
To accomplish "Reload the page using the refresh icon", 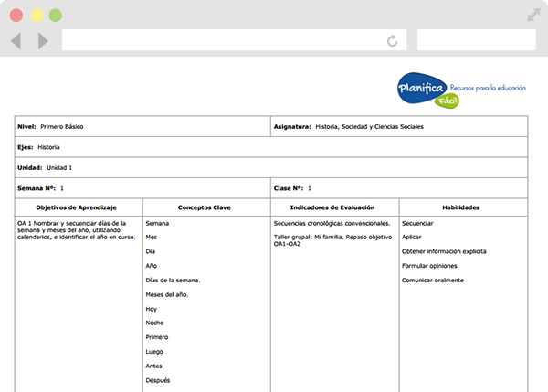I will (393, 41).
